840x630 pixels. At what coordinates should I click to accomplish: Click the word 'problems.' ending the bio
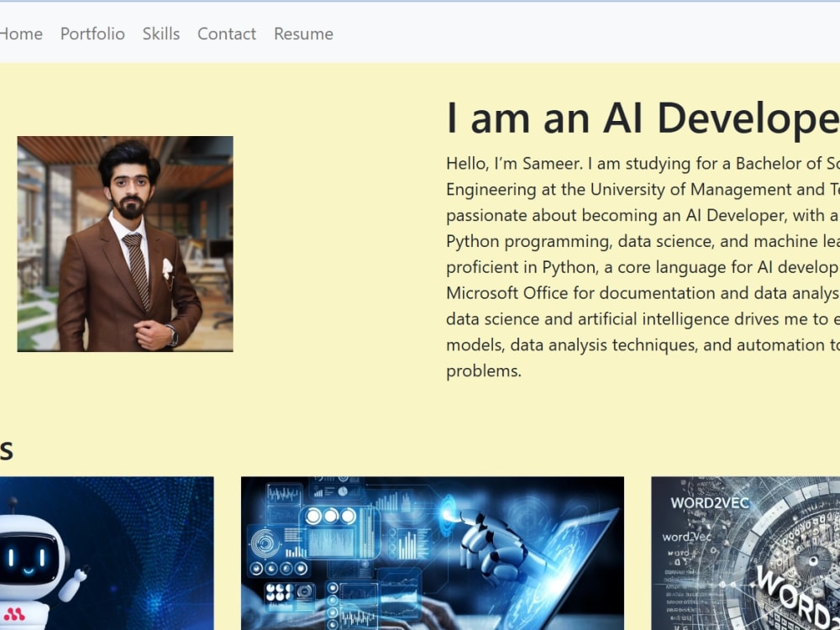coord(484,370)
